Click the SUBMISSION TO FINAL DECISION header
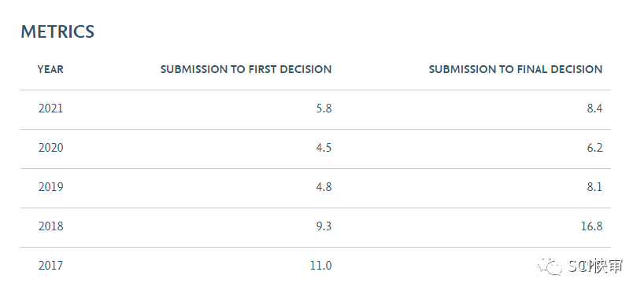Image resolution: width=644 pixels, height=294 pixels. pyautogui.click(x=516, y=69)
